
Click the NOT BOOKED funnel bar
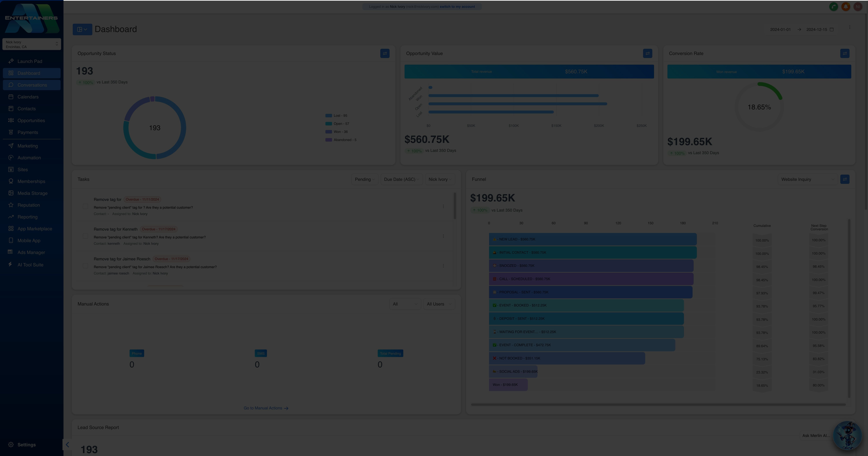click(567, 358)
